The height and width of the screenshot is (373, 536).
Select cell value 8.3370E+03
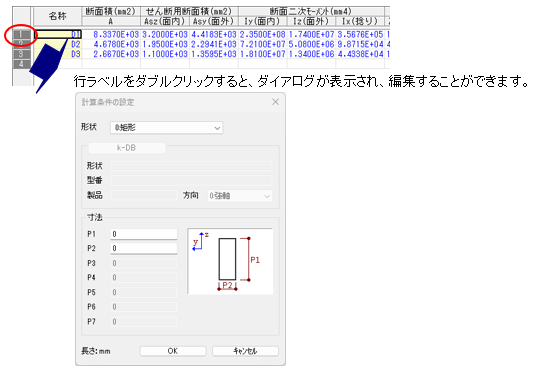tap(111, 34)
